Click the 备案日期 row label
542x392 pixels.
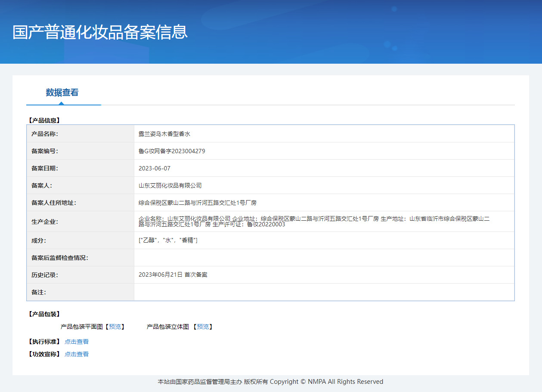pos(45,168)
